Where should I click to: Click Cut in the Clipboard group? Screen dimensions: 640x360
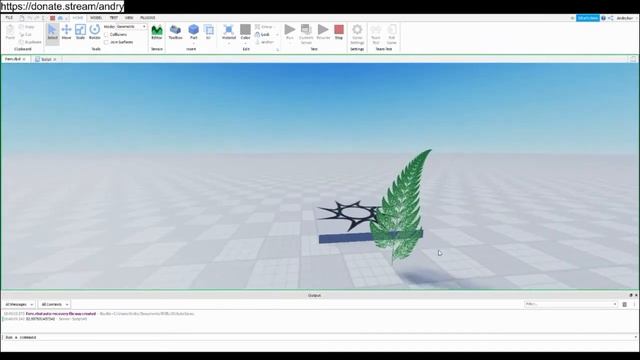click(26, 35)
